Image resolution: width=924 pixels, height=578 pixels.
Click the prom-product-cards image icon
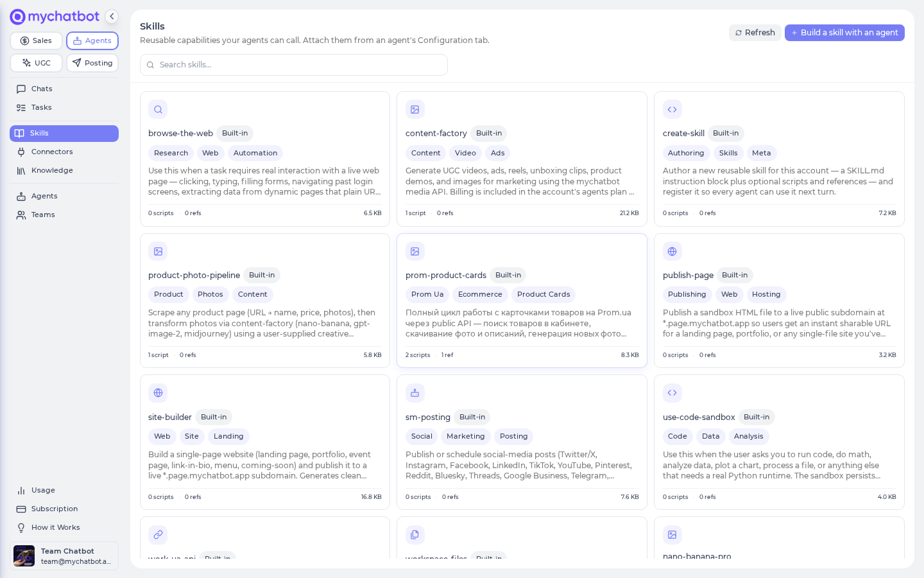pyautogui.click(x=415, y=252)
